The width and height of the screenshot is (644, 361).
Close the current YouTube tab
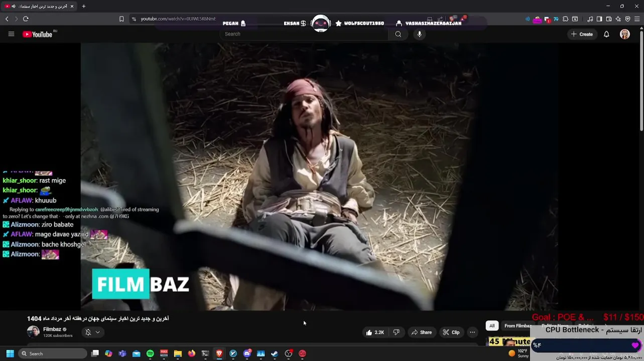72,7
